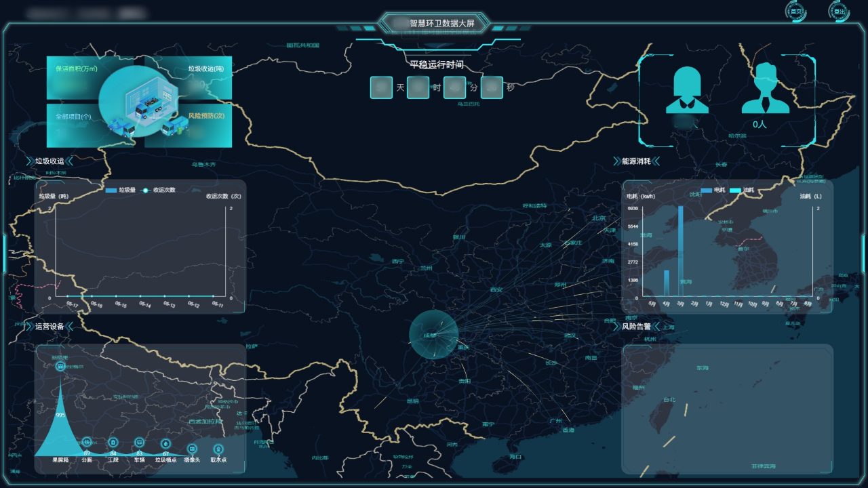868x488 pixels.
Task: Click the 取水点 water point icon
Action: click(x=218, y=449)
